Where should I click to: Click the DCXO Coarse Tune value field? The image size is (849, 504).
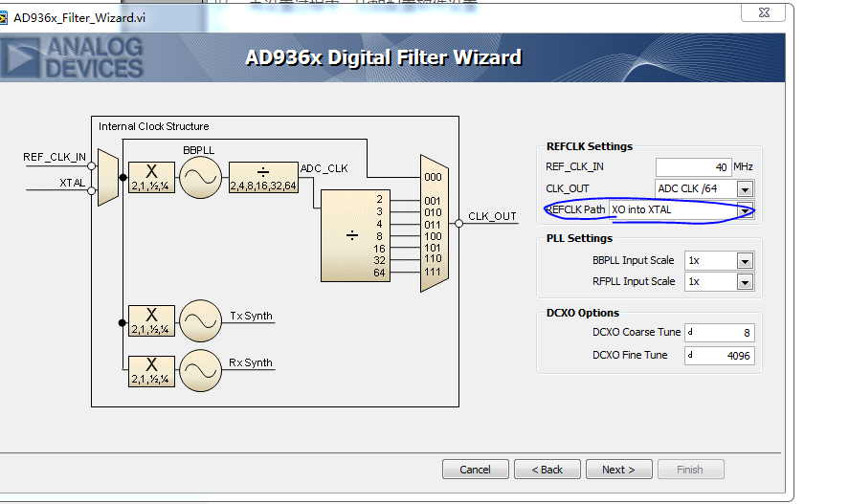pyautogui.click(x=719, y=333)
